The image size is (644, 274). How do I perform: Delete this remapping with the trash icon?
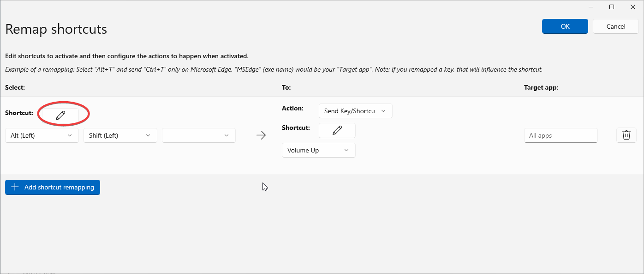coord(626,135)
